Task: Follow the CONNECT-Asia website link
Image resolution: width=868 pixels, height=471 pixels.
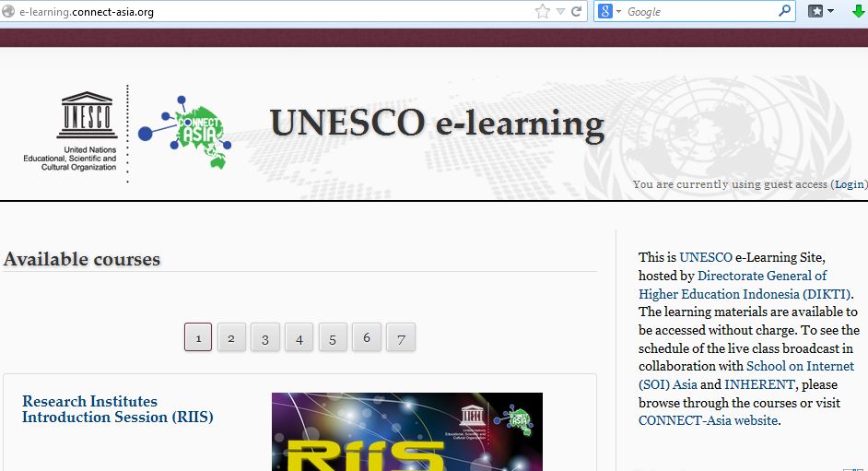Action: [708, 420]
